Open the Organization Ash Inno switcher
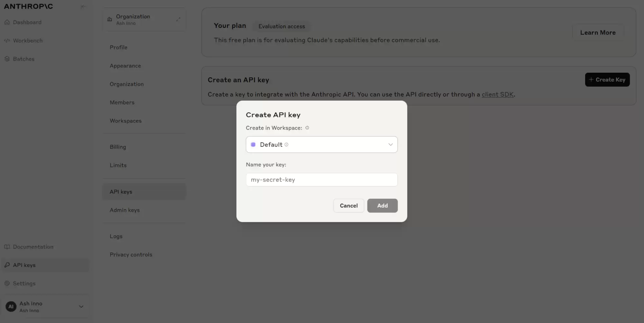Screen dimensions: 644x323 point(144,19)
